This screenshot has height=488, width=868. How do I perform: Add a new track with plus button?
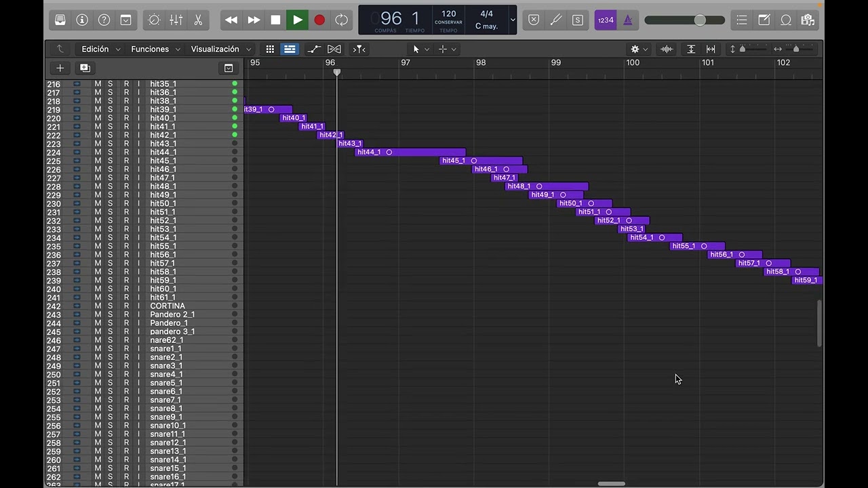(x=60, y=68)
